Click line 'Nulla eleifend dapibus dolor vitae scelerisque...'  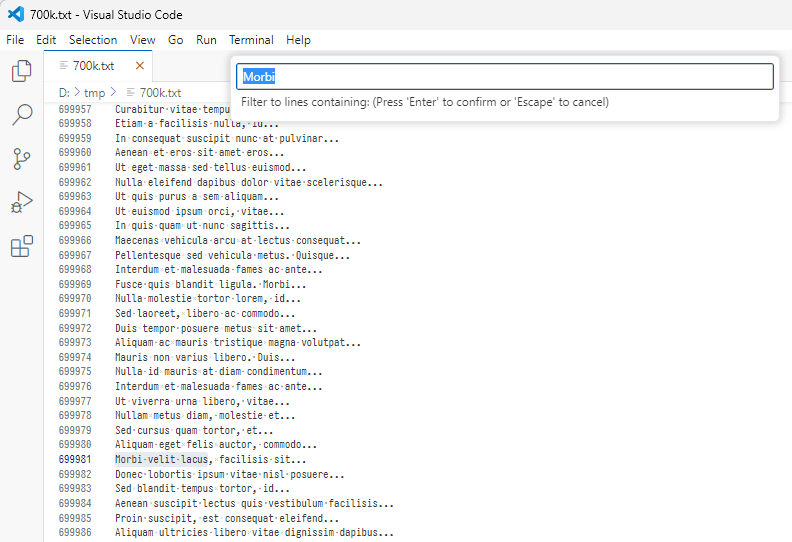pyautogui.click(x=249, y=182)
